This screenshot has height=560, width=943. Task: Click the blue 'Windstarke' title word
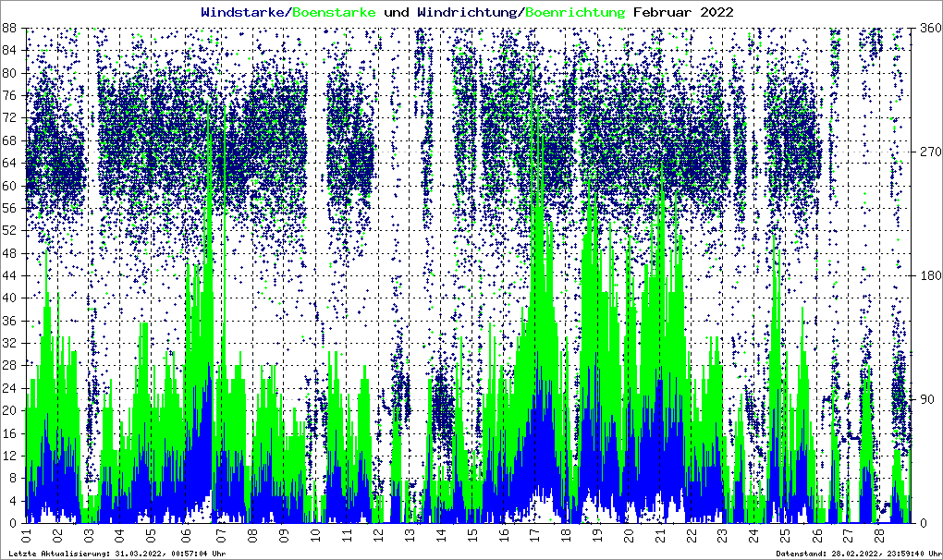pyautogui.click(x=244, y=12)
